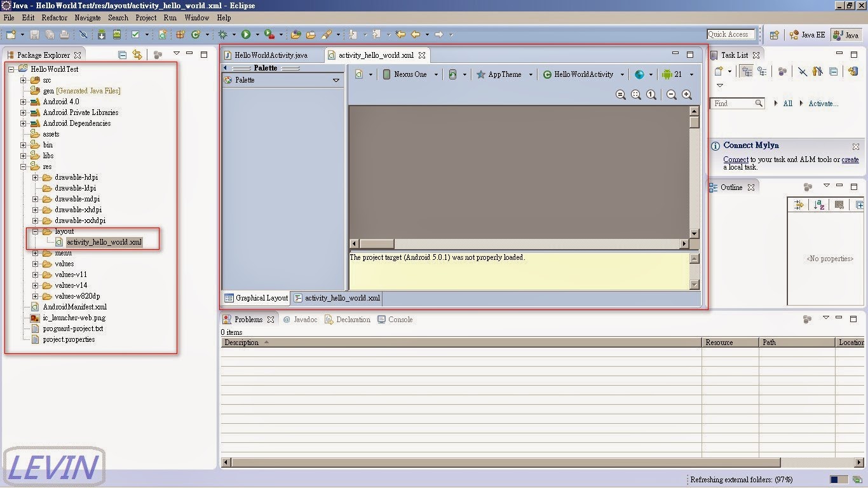Click the zoom to fit icon
Viewport: 868px width, 488px height.
pos(636,95)
